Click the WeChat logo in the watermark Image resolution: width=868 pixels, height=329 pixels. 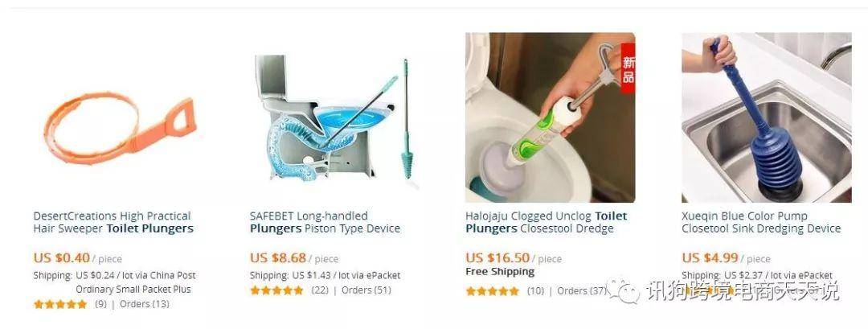point(624,290)
